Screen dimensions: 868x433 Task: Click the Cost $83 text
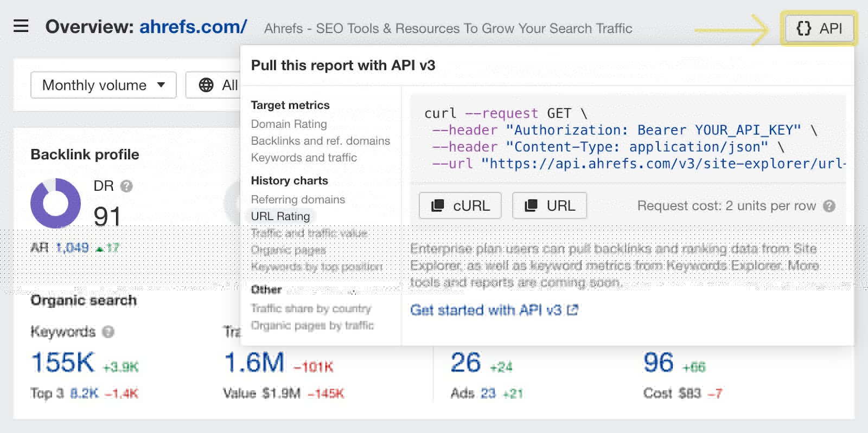(672, 393)
